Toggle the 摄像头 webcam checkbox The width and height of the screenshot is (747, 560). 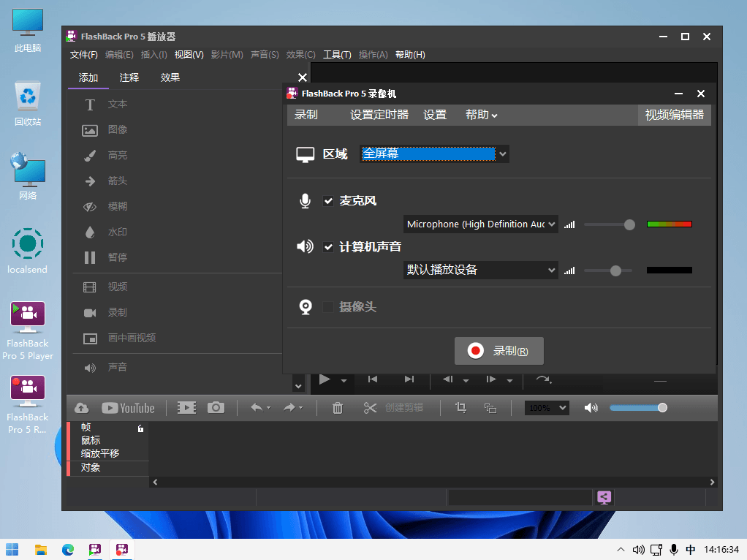click(328, 307)
